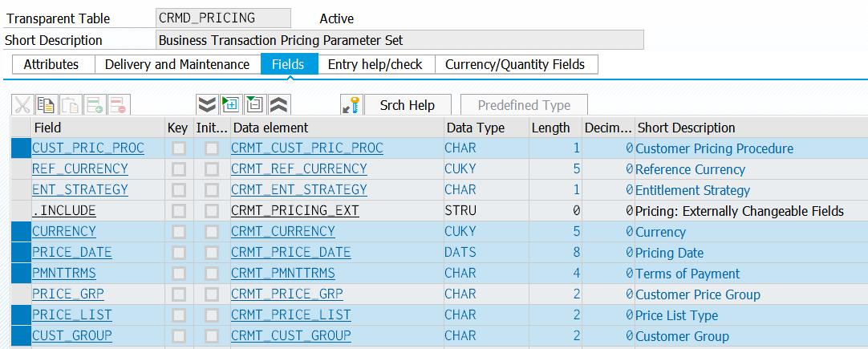The image size is (868, 349).
Task: Click the CRMD_PRICING table name field
Action: click(x=224, y=18)
